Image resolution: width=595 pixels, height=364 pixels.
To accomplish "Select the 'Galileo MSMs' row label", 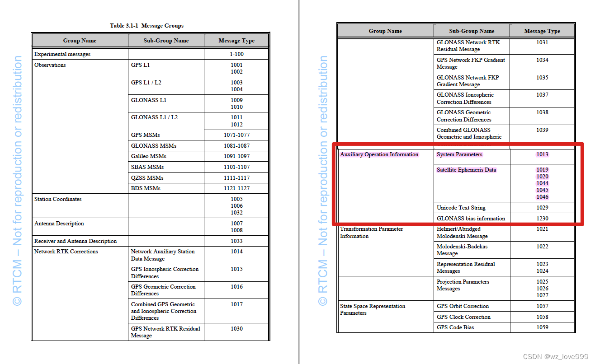I will (x=148, y=156).
